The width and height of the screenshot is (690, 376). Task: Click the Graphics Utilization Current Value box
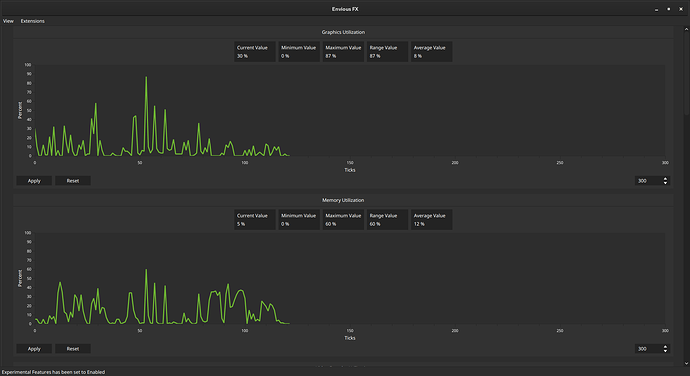(x=255, y=52)
